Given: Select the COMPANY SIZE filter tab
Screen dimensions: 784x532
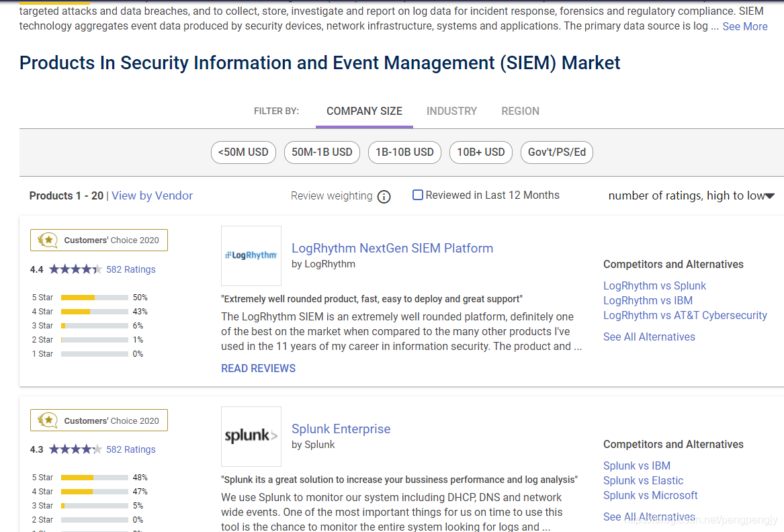Looking at the screenshot, I should (365, 111).
